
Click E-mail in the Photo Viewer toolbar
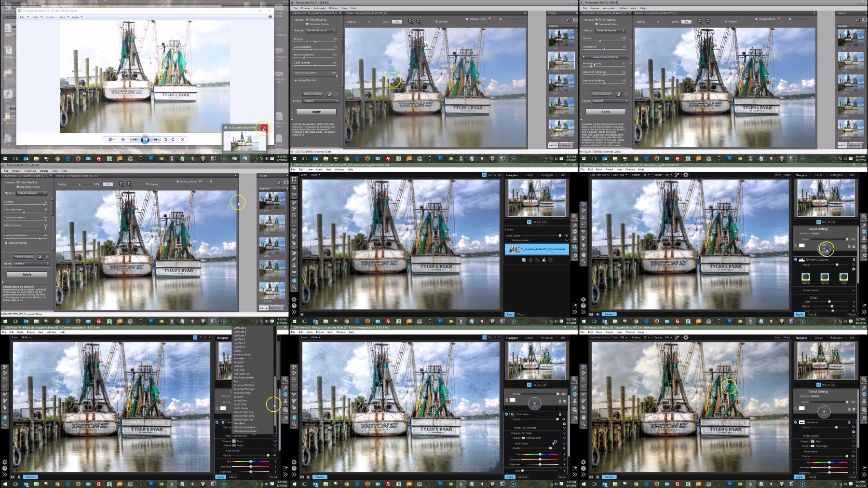(x=50, y=17)
